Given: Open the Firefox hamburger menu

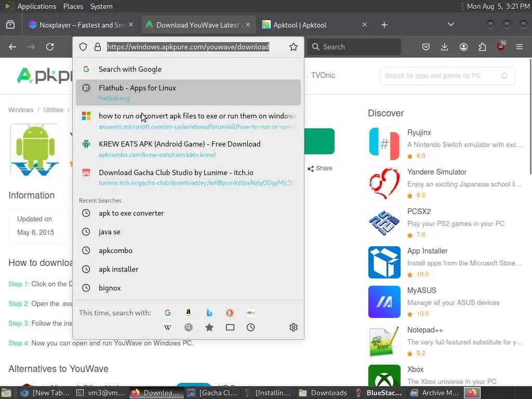Looking at the screenshot, I should (x=520, y=47).
